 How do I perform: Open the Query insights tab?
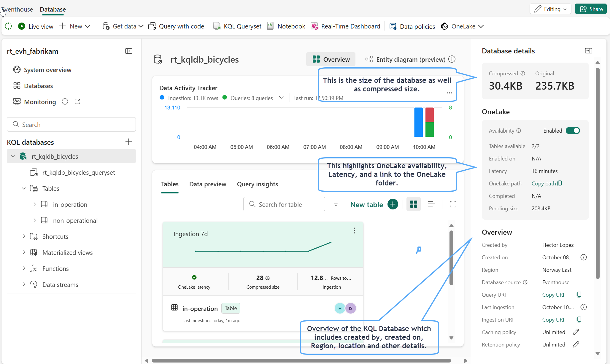point(257,184)
